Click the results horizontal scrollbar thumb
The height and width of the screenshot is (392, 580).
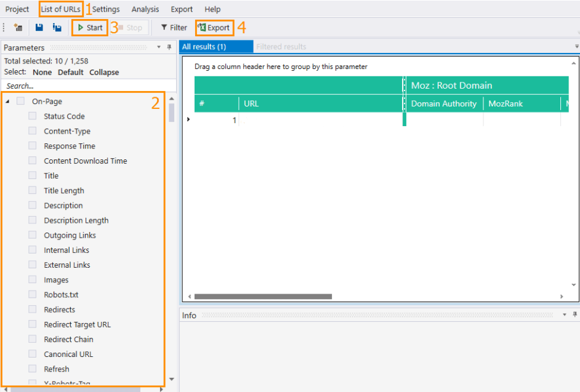[263, 296]
